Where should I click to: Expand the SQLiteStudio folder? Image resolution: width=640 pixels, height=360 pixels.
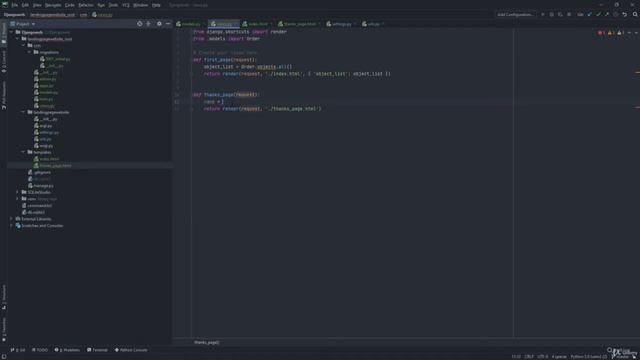coord(18,192)
